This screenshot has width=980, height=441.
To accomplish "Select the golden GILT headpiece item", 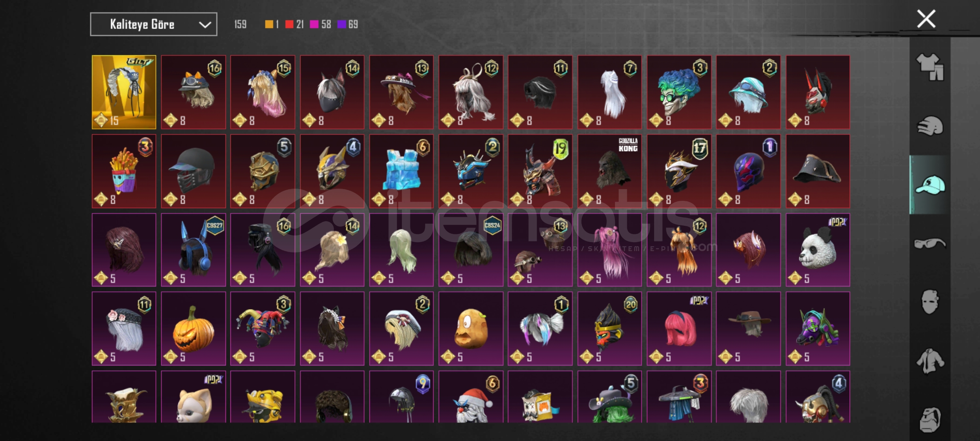I will [x=124, y=92].
